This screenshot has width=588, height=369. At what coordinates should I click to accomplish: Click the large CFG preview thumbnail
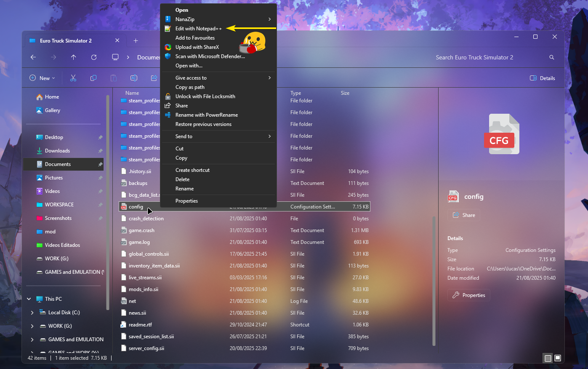[x=502, y=134]
